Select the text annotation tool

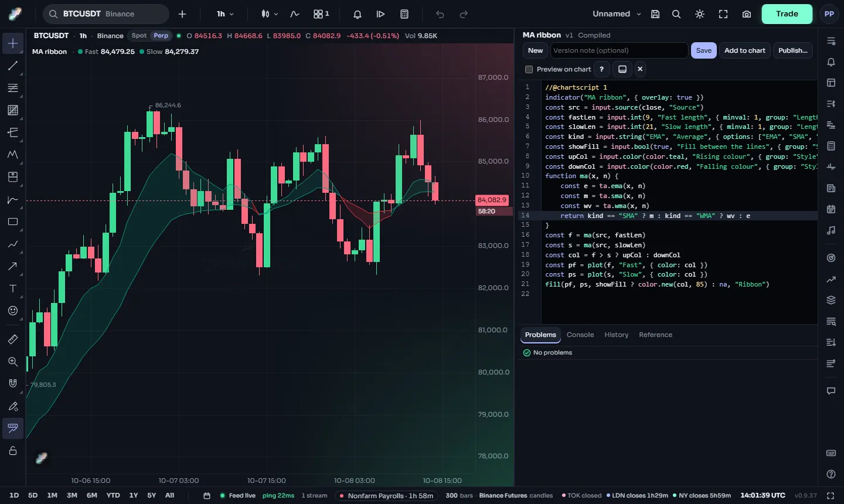pos(13,288)
